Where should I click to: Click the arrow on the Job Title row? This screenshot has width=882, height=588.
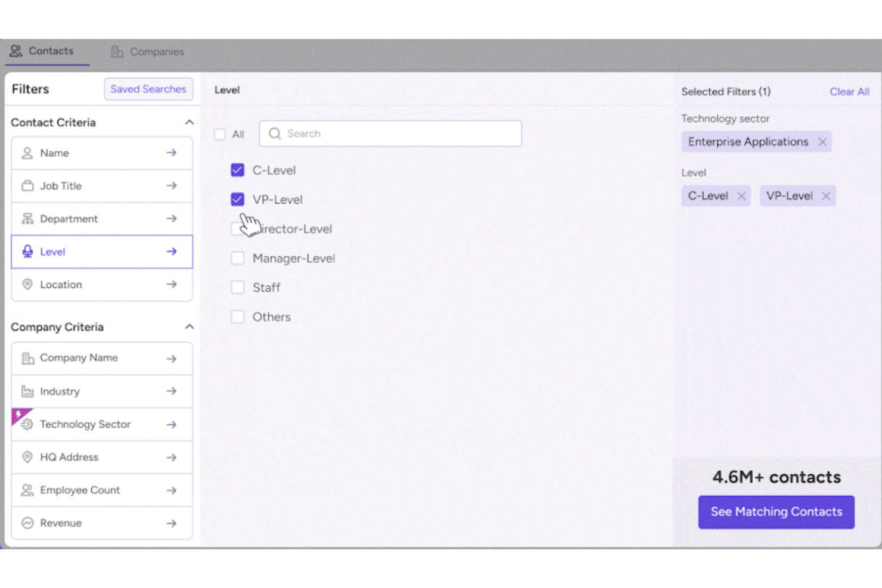coord(172,186)
